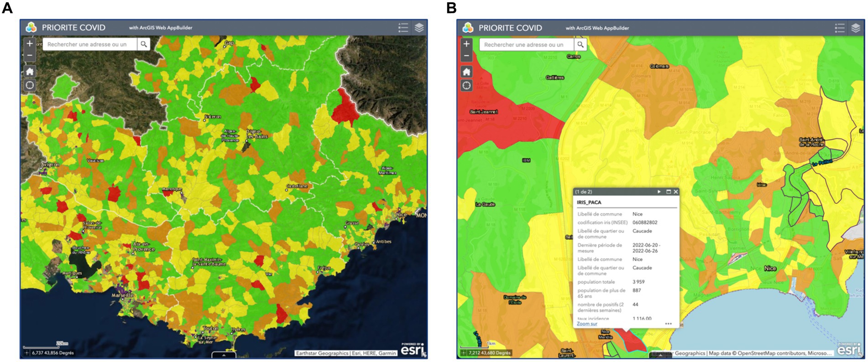Screen dimensions: 868x362
Task: Maximize the IRIS_PACA popup
Action: (669, 192)
